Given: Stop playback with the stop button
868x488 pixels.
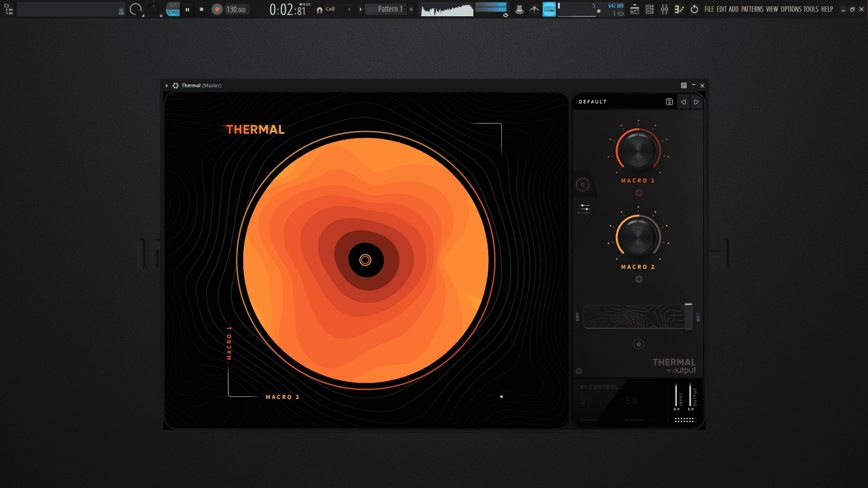Looking at the screenshot, I should coord(202,9).
